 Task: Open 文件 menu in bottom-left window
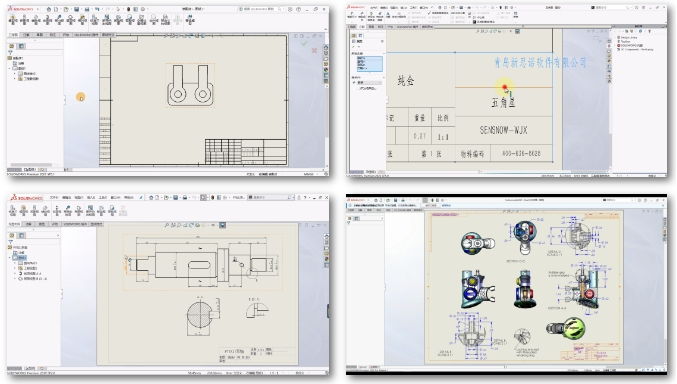click(x=54, y=197)
